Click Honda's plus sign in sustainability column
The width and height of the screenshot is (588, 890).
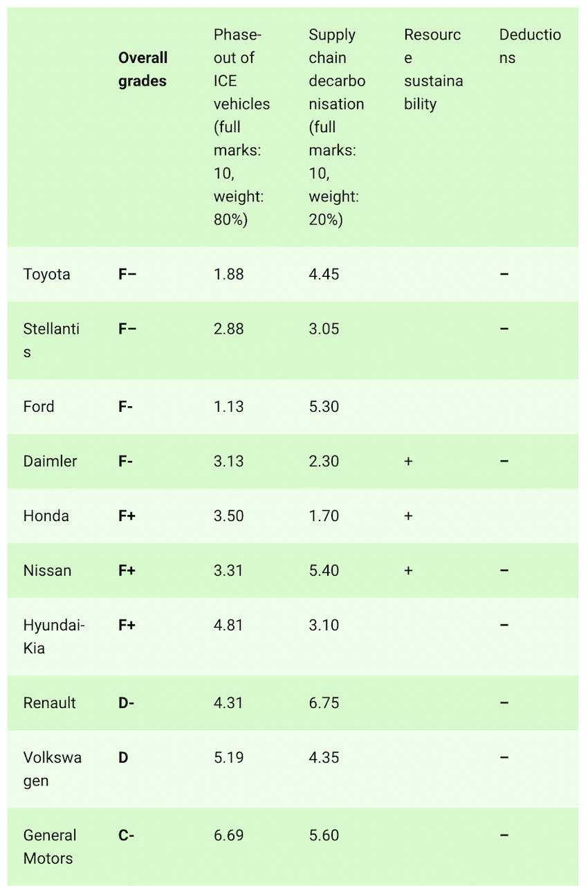[408, 516]
